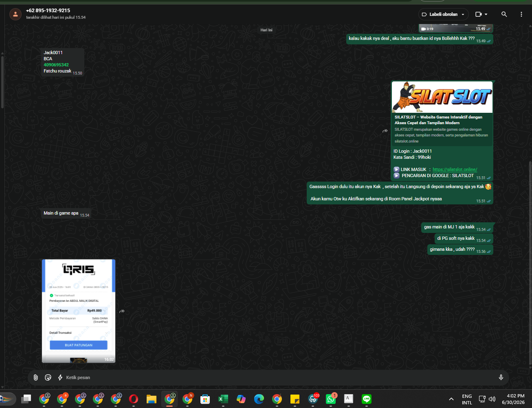This screenshot has width=532, height=408.
Task: Open the silatslot.online link
Action: point(455,169)
